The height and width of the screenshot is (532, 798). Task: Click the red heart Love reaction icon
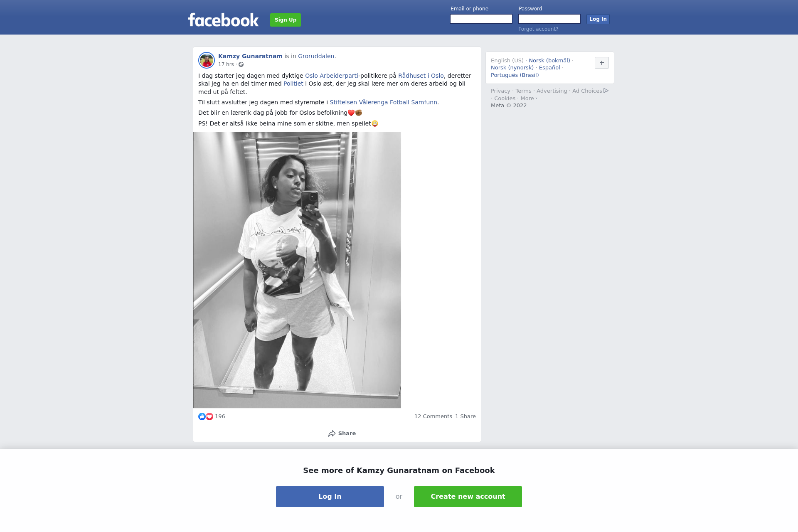tap(209, 416)
